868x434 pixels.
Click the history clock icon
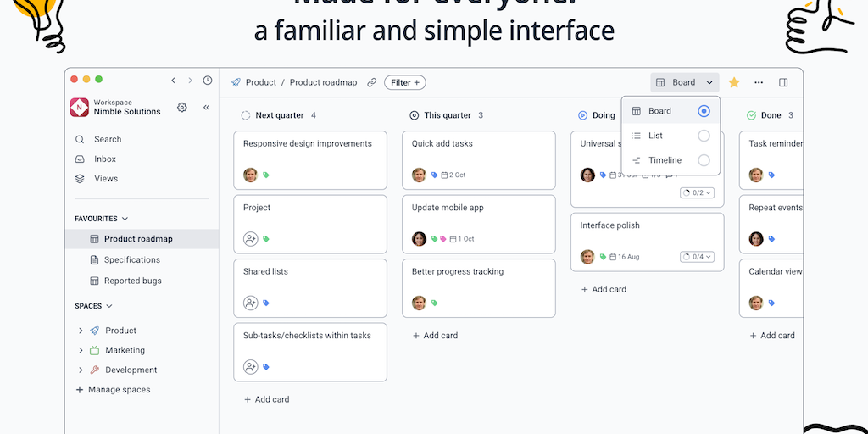tap(208, 81)
